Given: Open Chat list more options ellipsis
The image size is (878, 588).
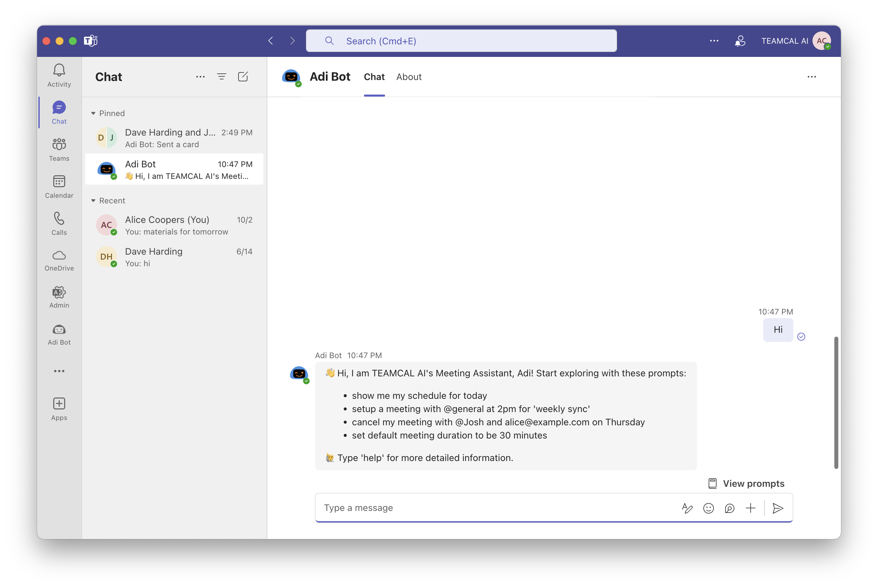Looking at the screenshot, I should click(200, 77).
